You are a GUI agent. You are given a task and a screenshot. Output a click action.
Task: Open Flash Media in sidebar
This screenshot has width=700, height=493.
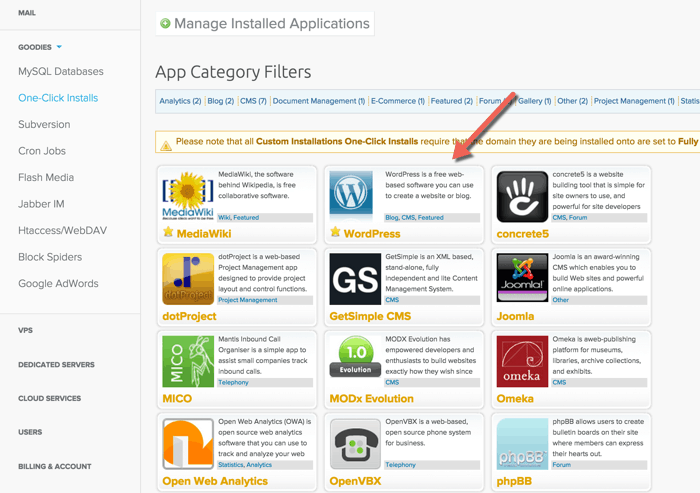tap(46, 177)
